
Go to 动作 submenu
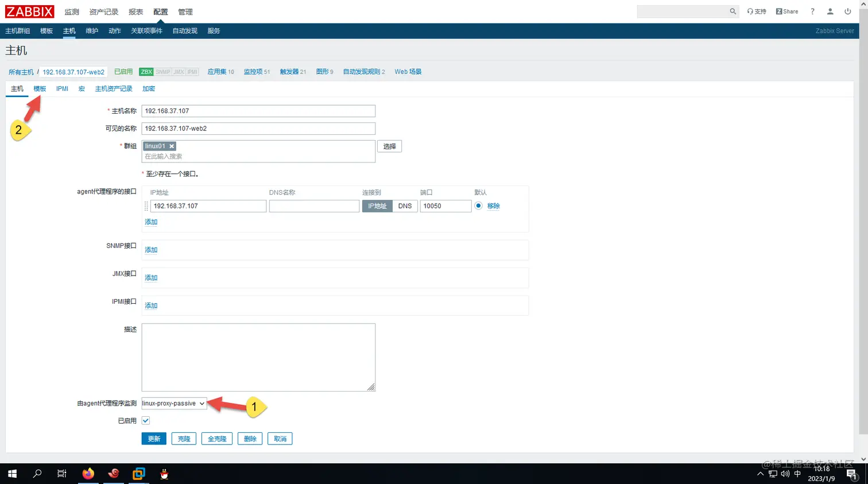[x=115, y=31]
